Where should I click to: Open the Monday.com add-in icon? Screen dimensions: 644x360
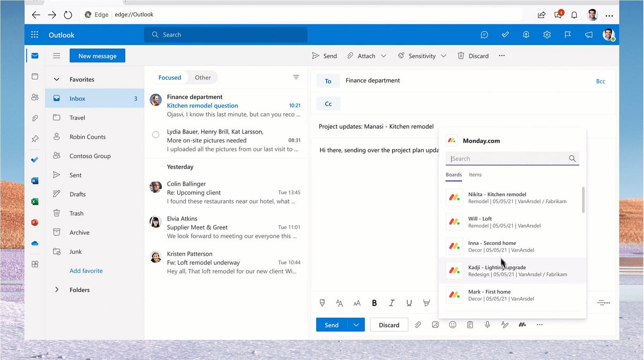click(522, 324)
